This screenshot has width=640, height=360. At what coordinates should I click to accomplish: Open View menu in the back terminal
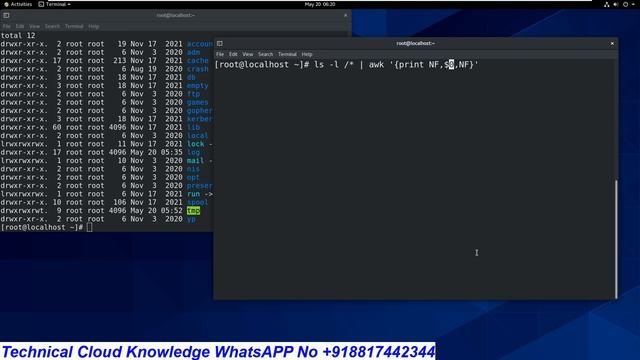(34, 27)
